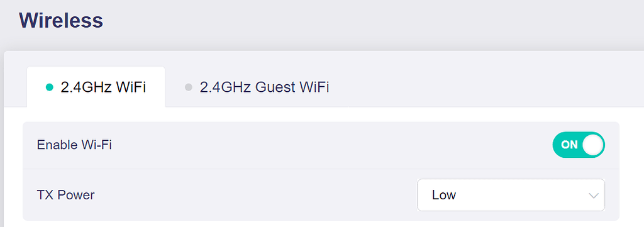The image size is (644, 227).
Task: Click the ON text inside the toggle
Action: [x=569, y=145]
